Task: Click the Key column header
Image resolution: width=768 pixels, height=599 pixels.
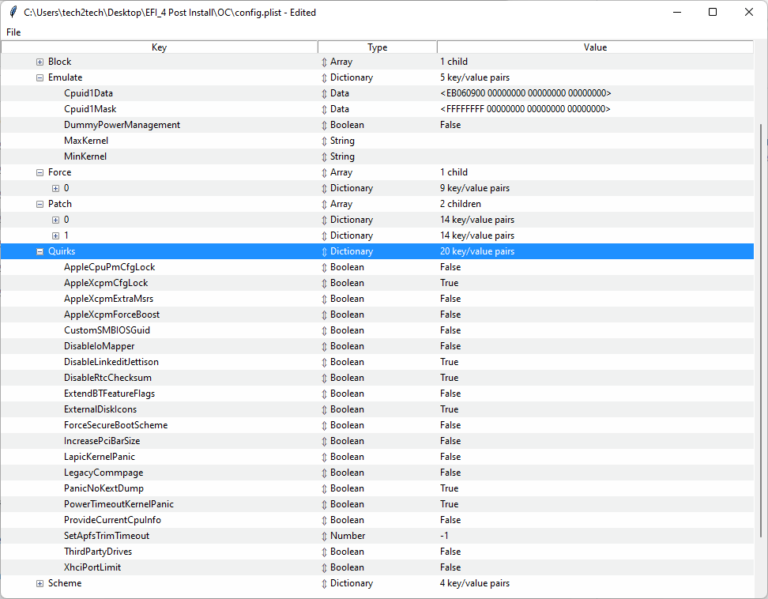Action: tap(159, 47)
